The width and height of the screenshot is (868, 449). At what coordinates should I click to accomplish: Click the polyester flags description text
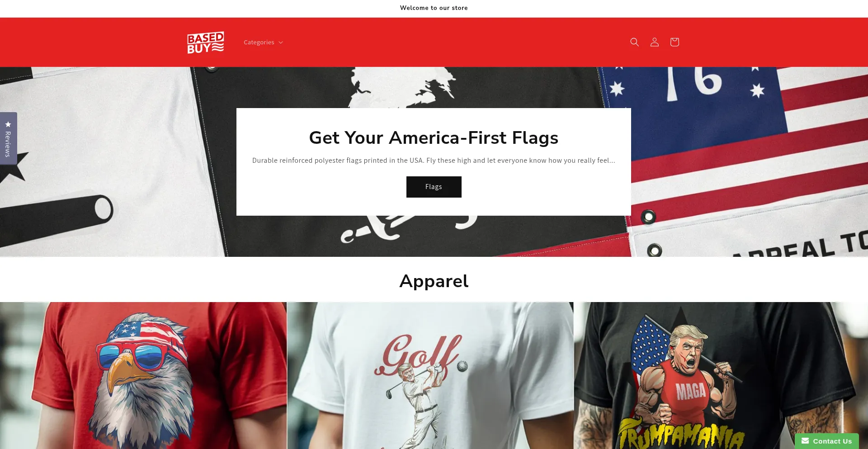coord(434,161)
